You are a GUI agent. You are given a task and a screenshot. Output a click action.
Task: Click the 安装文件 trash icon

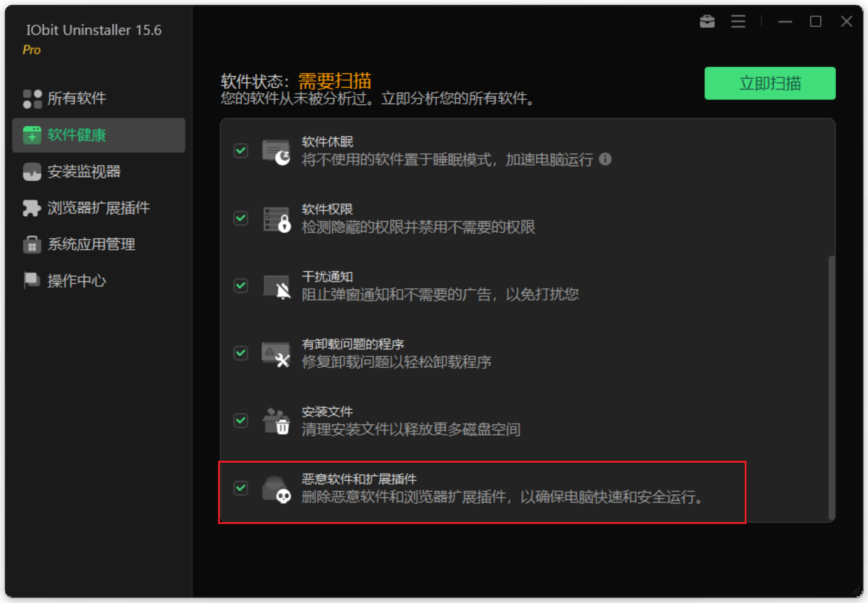click(x=276, y=421)
